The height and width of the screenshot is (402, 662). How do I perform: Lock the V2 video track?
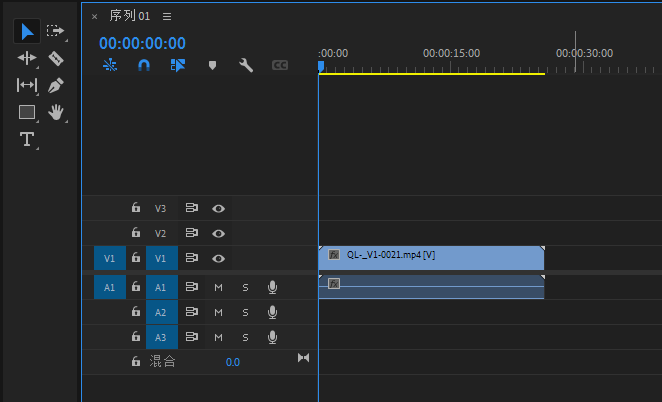(136, 233)
